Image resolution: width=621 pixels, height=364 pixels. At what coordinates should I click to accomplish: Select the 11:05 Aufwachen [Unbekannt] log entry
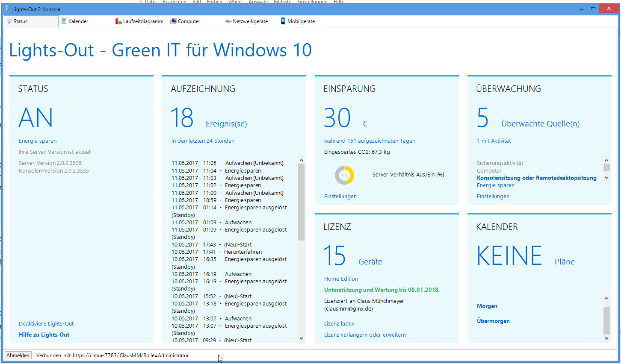(228, 163)
